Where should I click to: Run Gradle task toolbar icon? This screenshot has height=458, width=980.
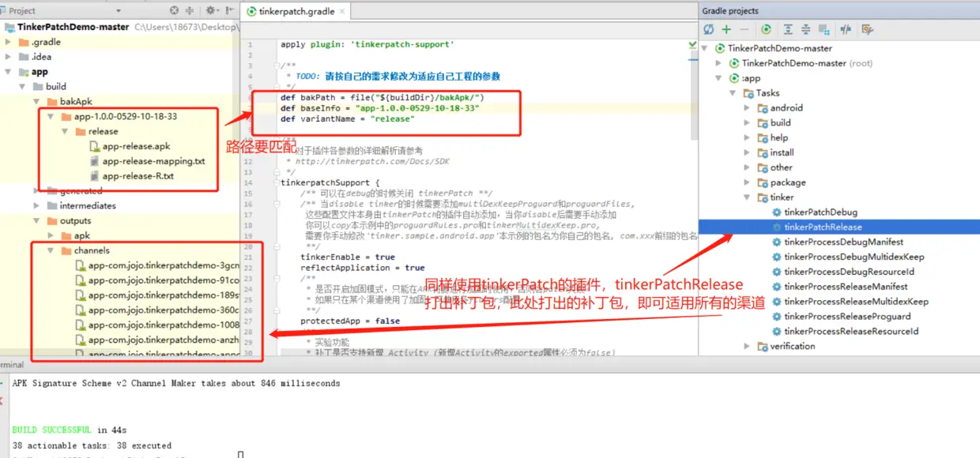point(766,29)
